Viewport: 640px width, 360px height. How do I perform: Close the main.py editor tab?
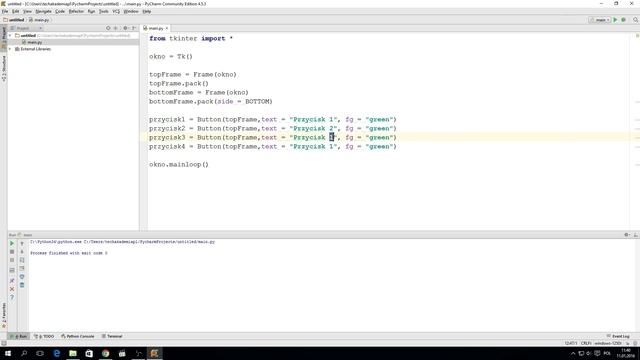pos(167,28)
